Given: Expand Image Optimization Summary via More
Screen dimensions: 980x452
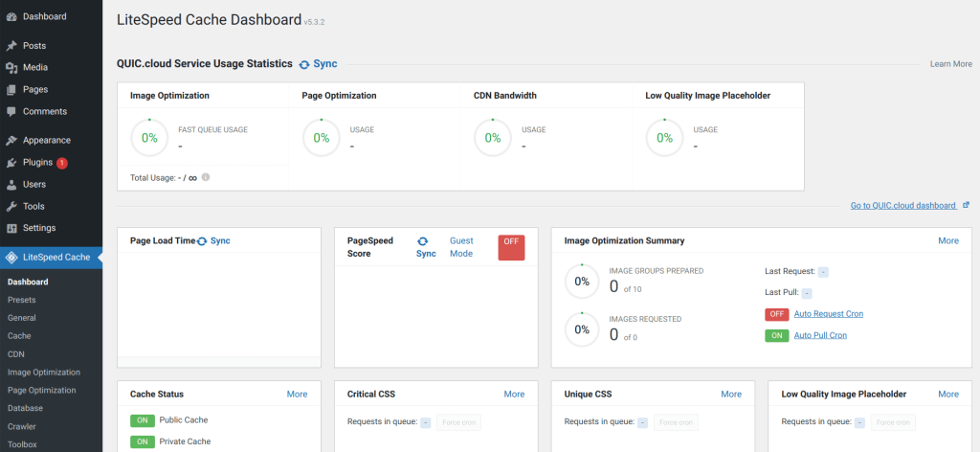Looking at the screenshot, I should point(947,240).
